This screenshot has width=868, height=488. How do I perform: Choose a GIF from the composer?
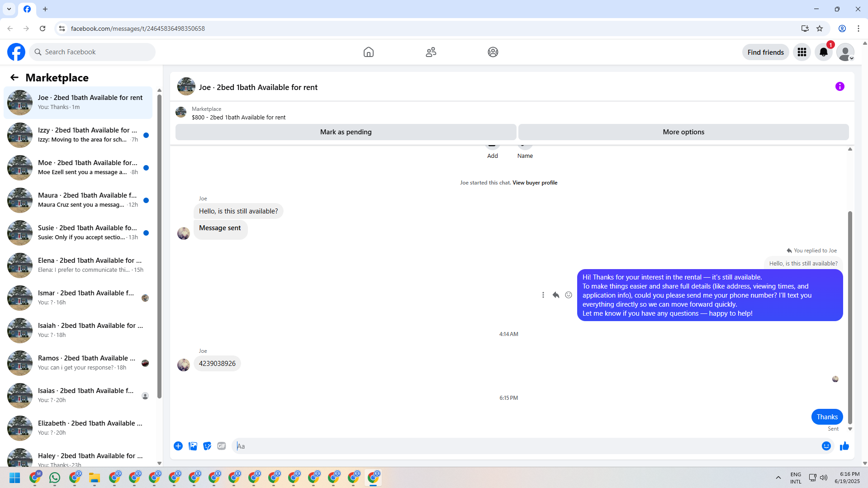222,446
